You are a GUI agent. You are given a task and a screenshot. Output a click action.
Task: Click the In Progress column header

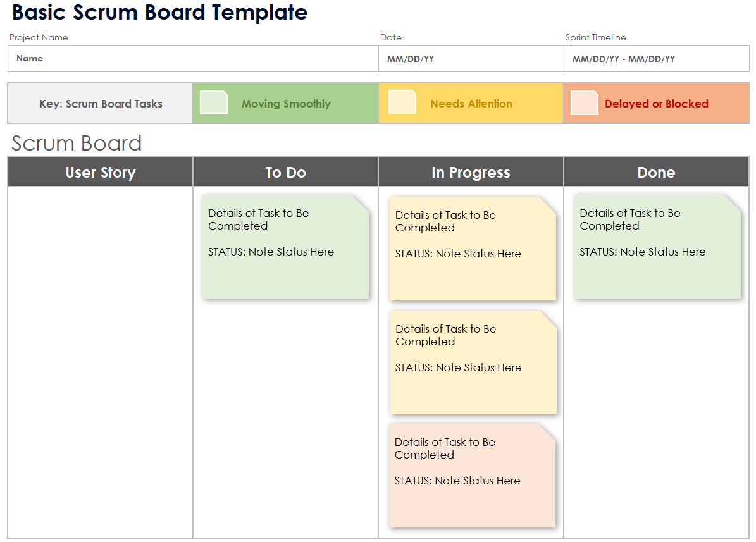(471, 173)
